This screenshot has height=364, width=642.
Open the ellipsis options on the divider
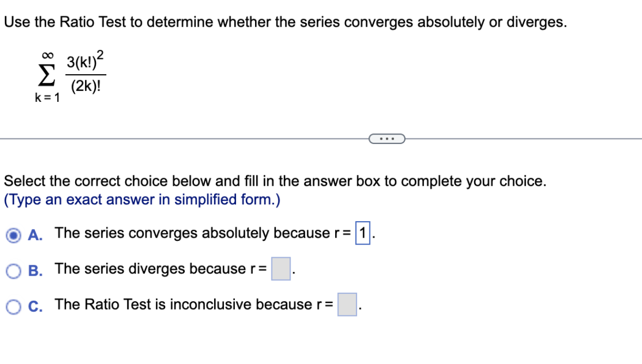[x=387, y=139]
